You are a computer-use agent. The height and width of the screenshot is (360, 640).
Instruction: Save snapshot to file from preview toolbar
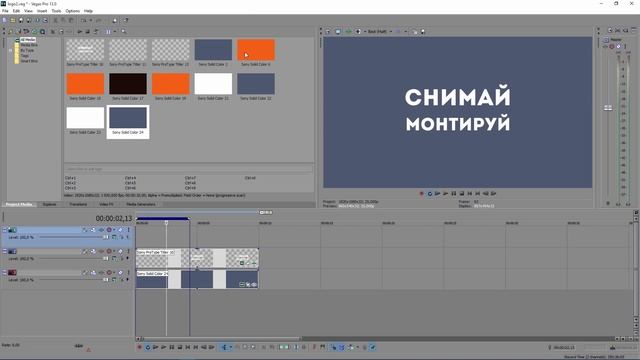(x=422, y=31)
